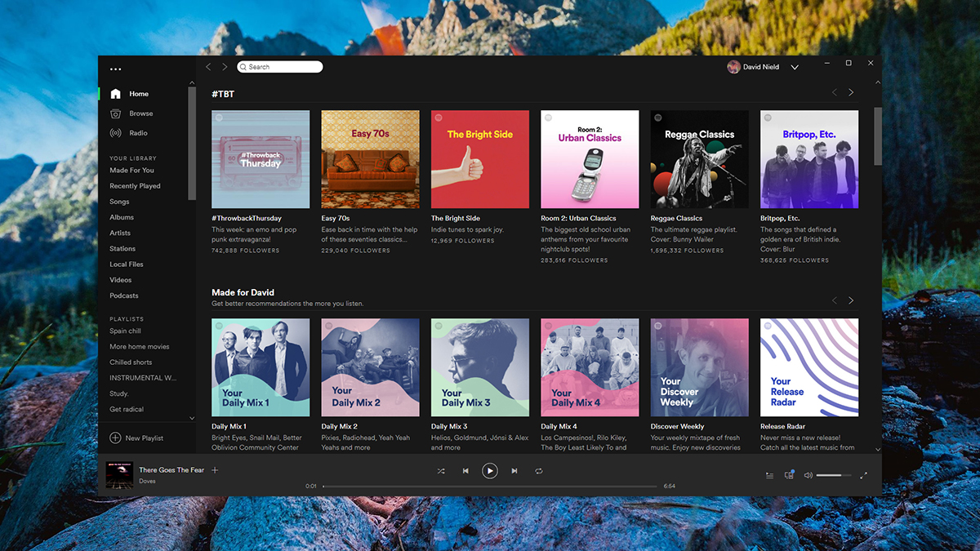Skip to the next track
The width and height of the screenshot is (980, 551).
point(514,471)
